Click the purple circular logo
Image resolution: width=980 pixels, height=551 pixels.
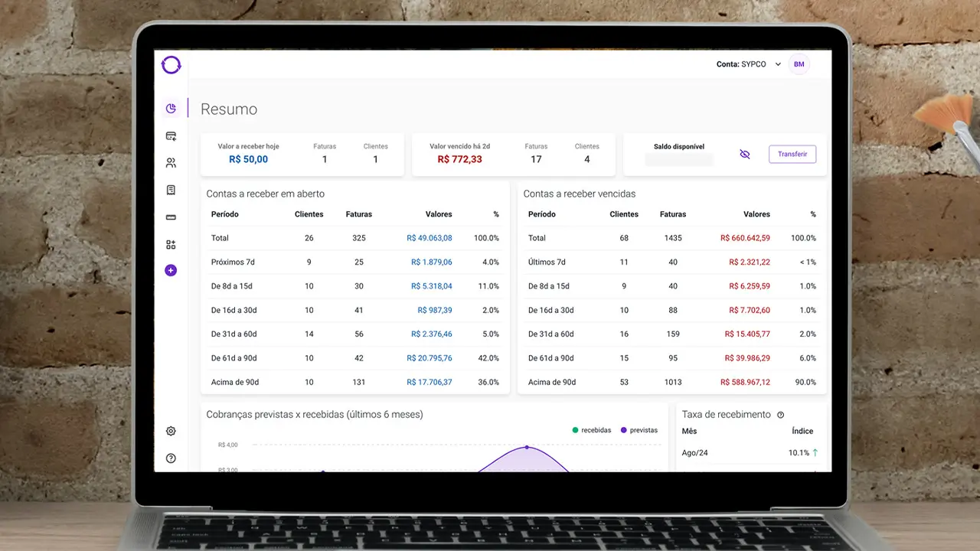171,65
